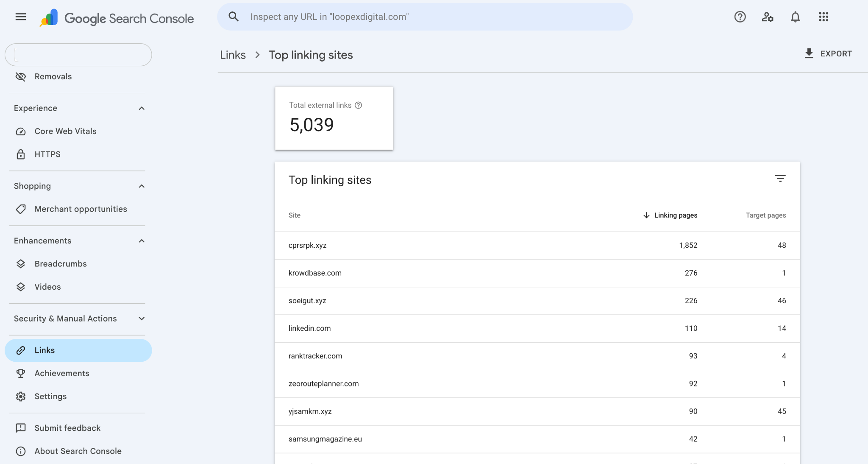The image size is (868, 464).
Task: Open the yjsamkm.xyz row
Action: click(537, 411)
